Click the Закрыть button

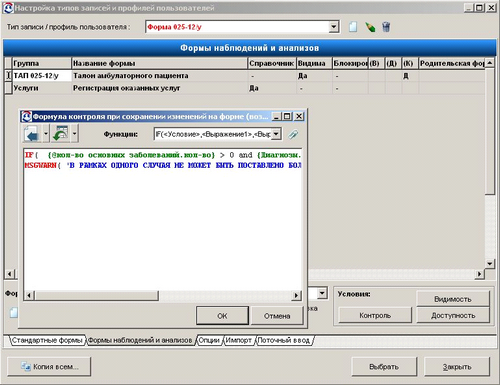(x=457, y=367)
